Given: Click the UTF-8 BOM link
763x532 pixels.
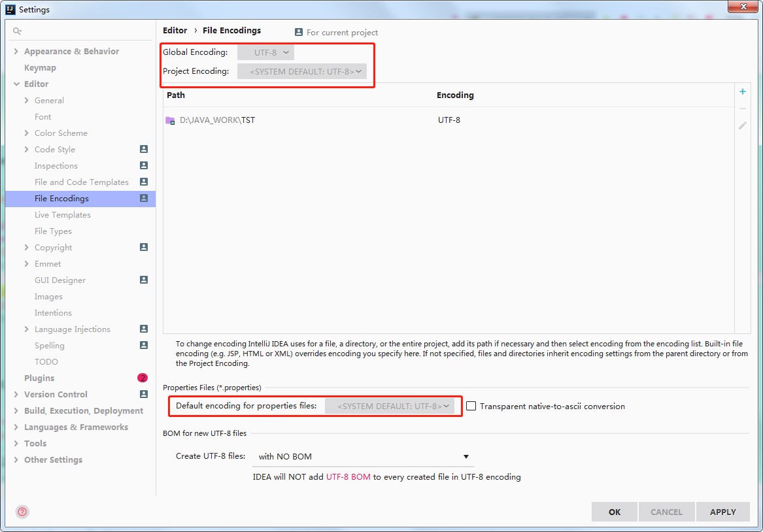Looking at the screenshot, I should pos(348,476).
